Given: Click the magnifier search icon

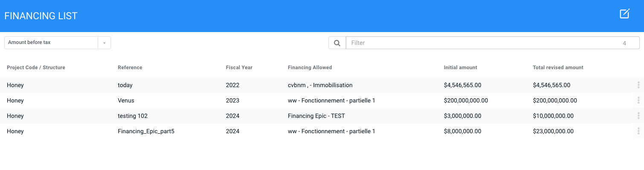Looking at the screenshot, I should click(337, 43).
